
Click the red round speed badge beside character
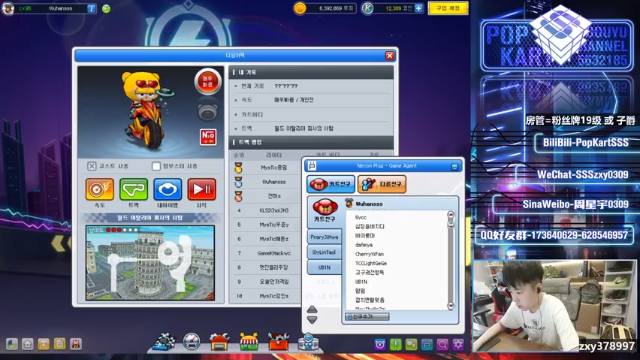[x=208, y=82]
